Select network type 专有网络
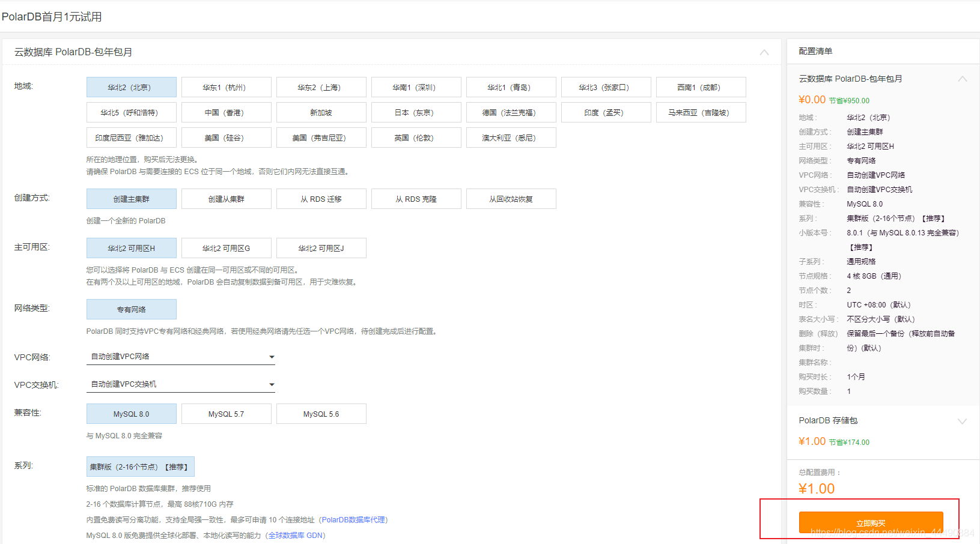Viewport: 980px width, 544px height. coord(131,309)
